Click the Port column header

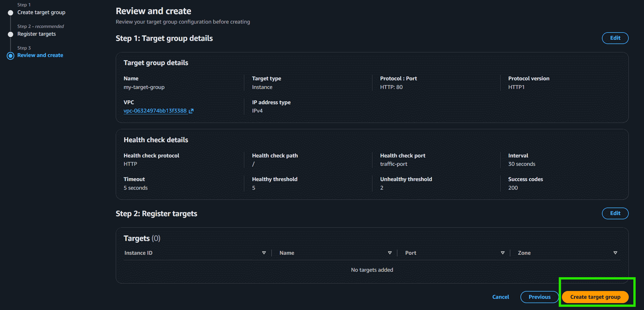[x=411, y=253]
